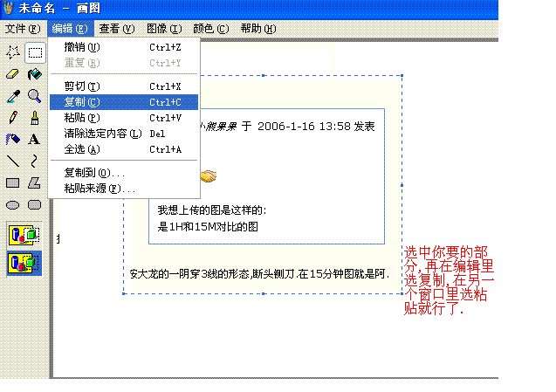Image resolution: width=556 pixels, height=392 pixels.
Task: Choose the Brush tool
Action: [35, 118]
